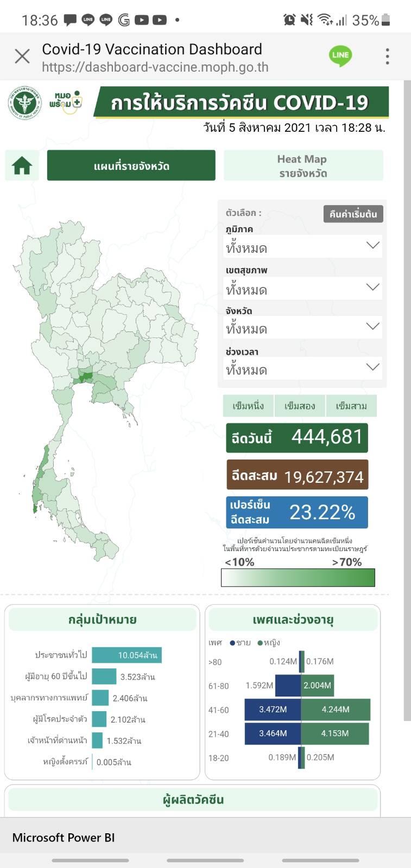
Task: Close the in-app browser with X
Action: 22,56
